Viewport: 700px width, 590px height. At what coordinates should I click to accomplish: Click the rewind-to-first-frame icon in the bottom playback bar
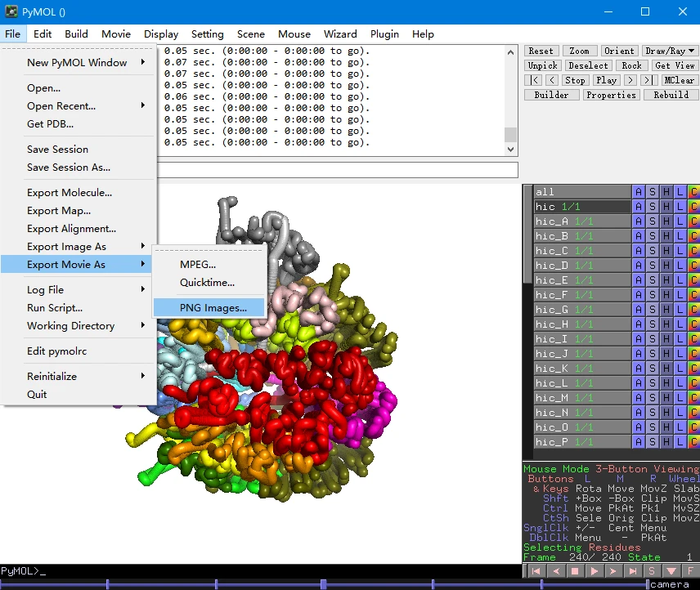point(535,570)
